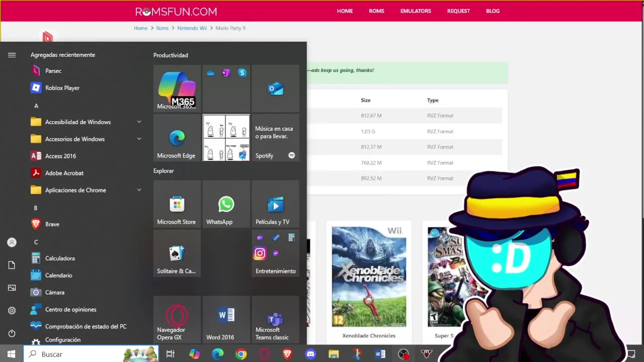
Task: Open EMULATORS in RomsFun navigation
Action: click(x=416, y=11)
